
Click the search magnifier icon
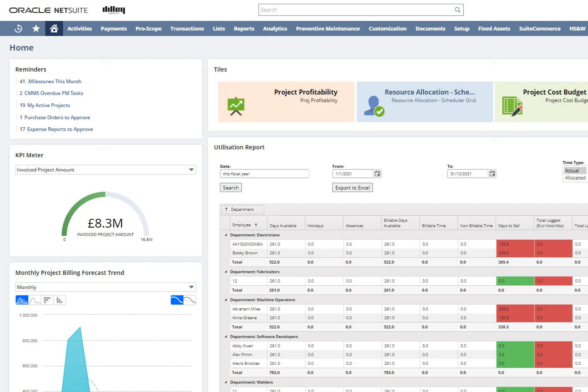(457, 10)
